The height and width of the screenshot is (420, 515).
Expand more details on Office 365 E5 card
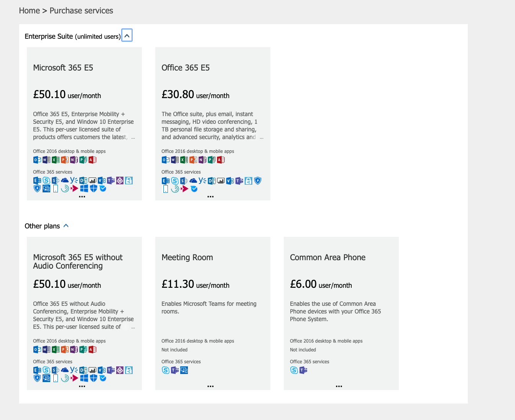211,196
